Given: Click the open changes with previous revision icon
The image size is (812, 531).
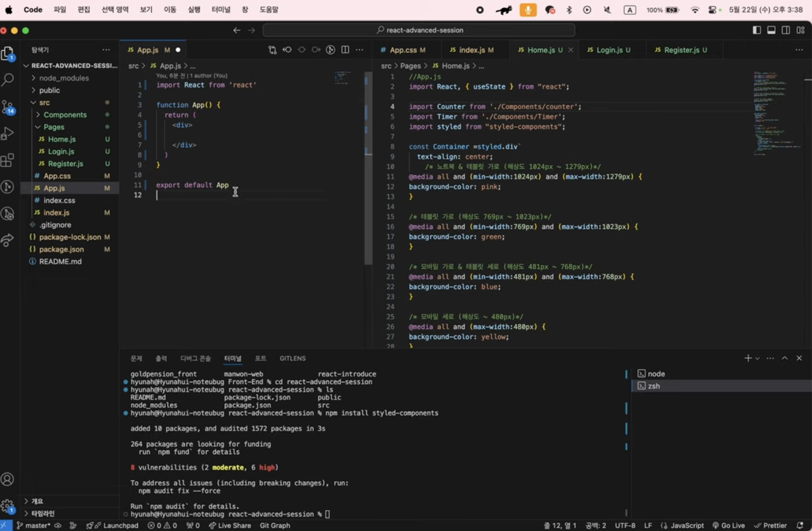Looking at the screenshot, I should (x=287, y=50).
